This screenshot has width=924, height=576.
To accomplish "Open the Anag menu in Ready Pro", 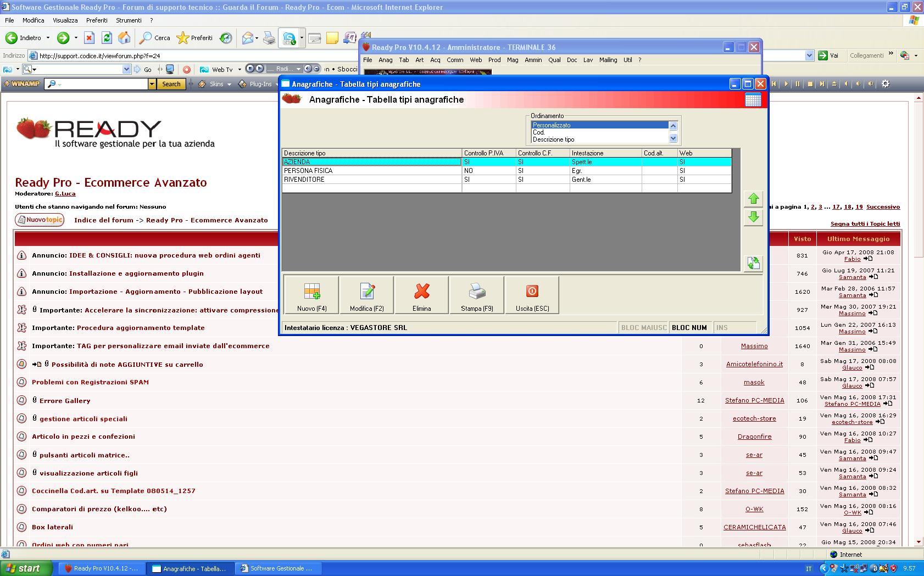I will pyautogui.click(x=386, y=60).
